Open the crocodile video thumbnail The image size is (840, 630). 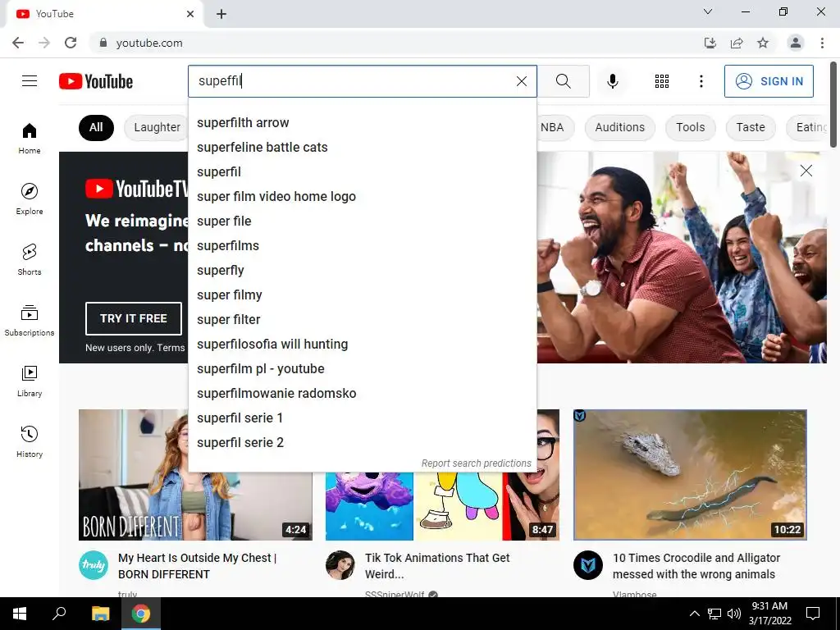(690, 475)
